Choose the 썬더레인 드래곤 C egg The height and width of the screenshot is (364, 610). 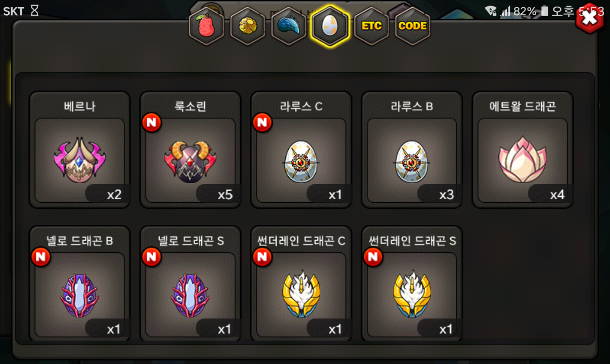pos(301,284)
